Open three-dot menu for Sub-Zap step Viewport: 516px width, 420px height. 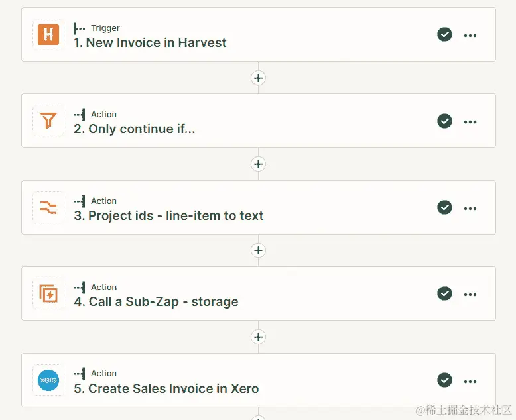pyautogui.click(x=470, y=294)
